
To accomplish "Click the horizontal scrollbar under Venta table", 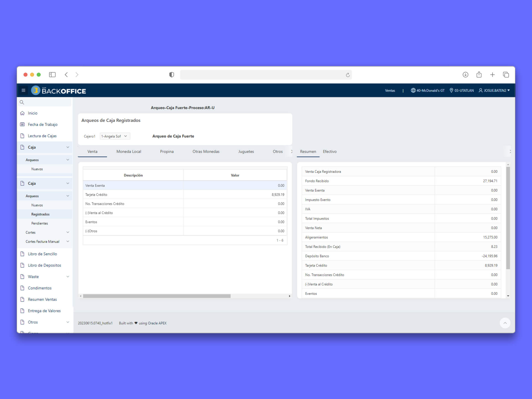I will tap(157, 296).
